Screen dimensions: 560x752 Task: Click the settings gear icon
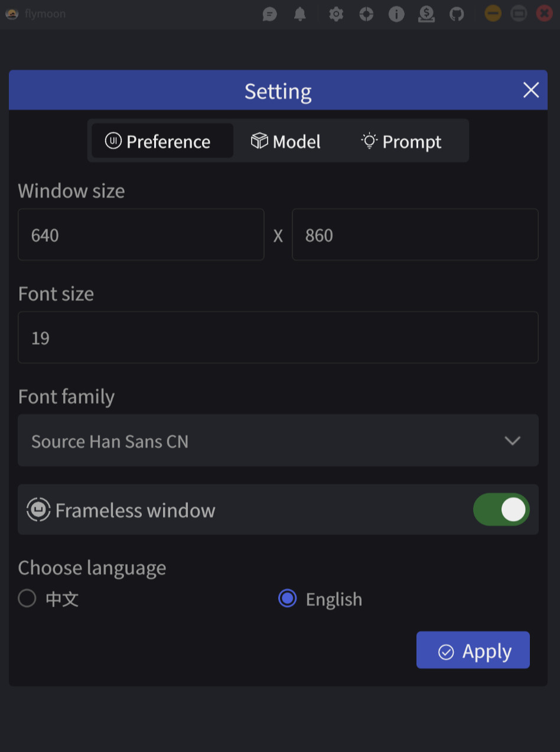pos(336,14)
